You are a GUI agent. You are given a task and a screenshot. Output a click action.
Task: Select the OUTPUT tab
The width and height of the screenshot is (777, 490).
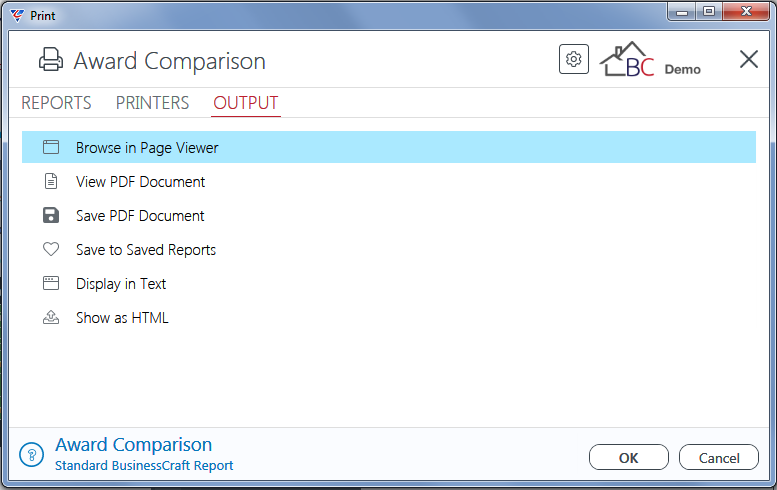coord(246,103)
